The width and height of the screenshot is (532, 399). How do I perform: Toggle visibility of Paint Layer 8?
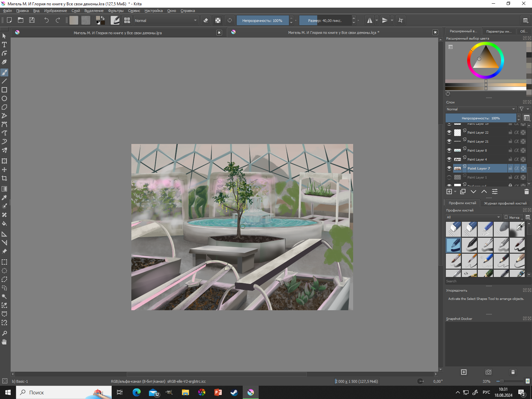pyautogui.click(x=449, y=150)
